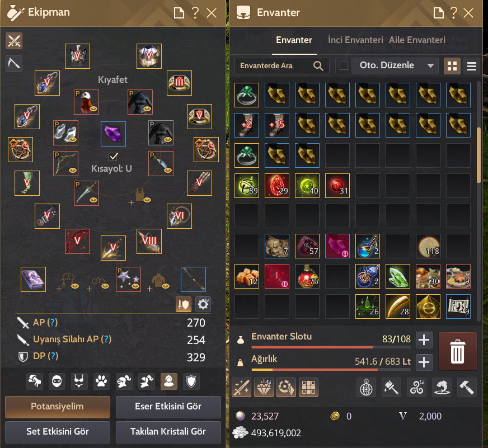Screen dimensions: 488x448
Task: Open the gear settings under equipment slots
Action: pyautogui.click(x=203, y=304)
